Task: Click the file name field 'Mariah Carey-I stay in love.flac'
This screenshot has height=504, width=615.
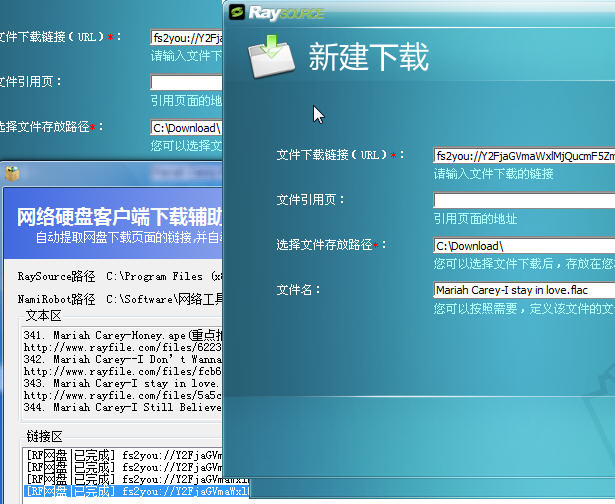Action: coord(524,290)
